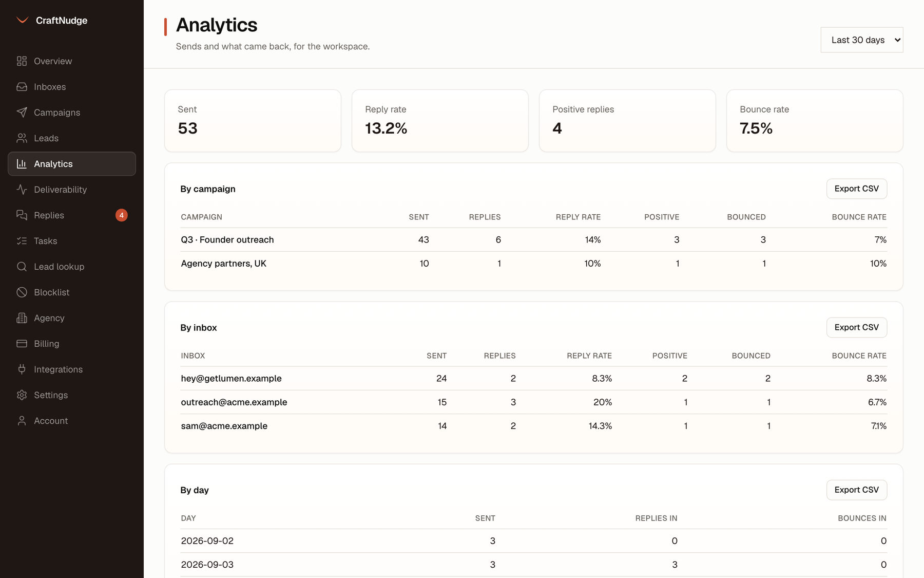
Task: Go to Overview in sidebar
Action: coord(72,61)
